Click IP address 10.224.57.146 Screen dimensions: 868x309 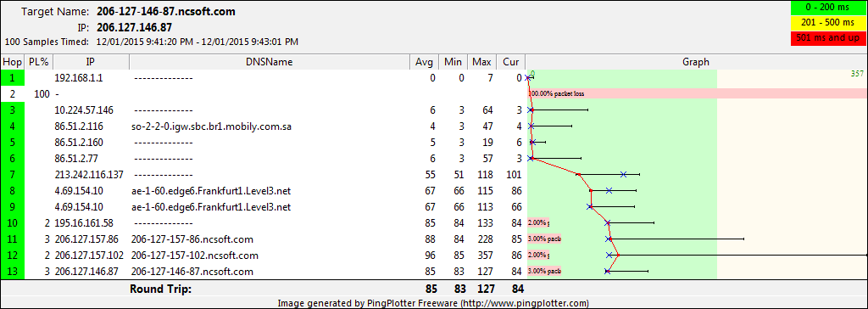[84, 110]
